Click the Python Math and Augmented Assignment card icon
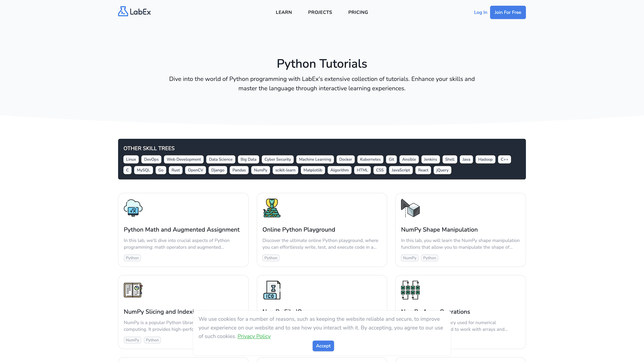 [133, 208]
